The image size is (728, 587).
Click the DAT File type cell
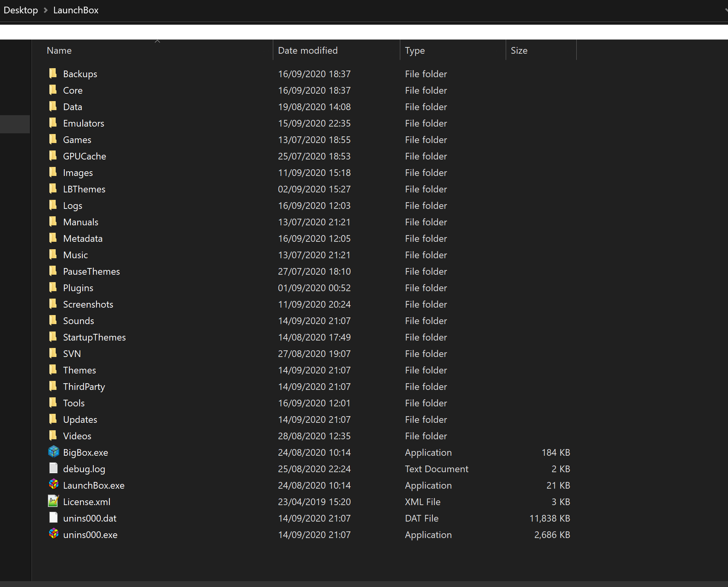[x=422, y=518]
